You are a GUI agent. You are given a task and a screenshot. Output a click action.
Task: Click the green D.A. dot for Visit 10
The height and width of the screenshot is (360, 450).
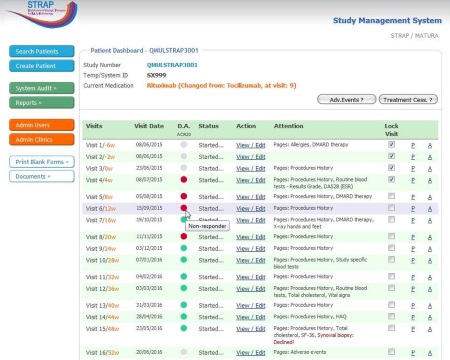tap(184, 260)
